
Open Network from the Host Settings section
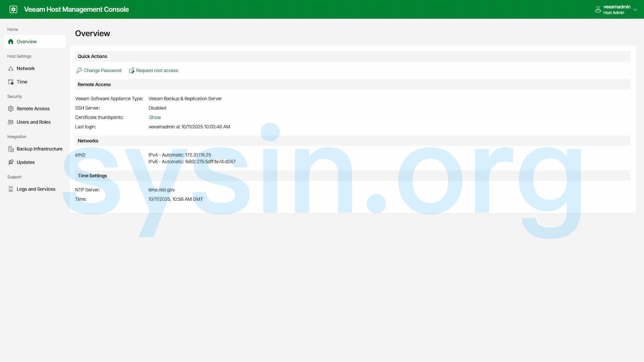[25, 68]
